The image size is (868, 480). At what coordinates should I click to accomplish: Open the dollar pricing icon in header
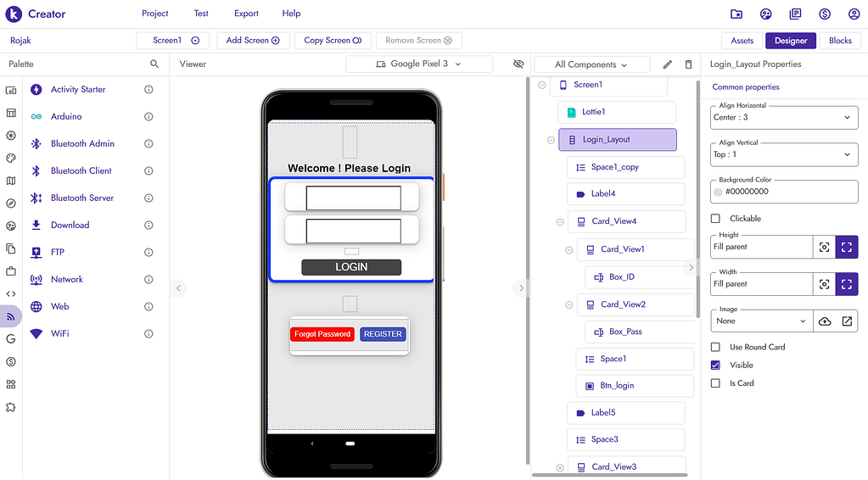coord(825,14)
